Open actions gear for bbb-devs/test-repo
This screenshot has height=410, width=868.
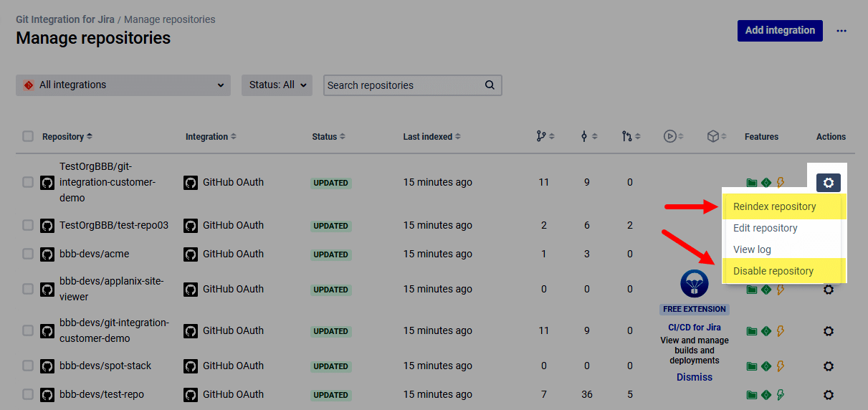pyautogui.click(x=829, y=395)
